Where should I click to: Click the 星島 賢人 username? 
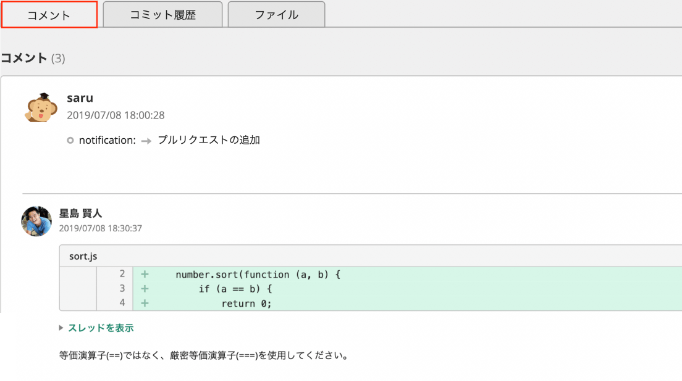tap(80, 214)
